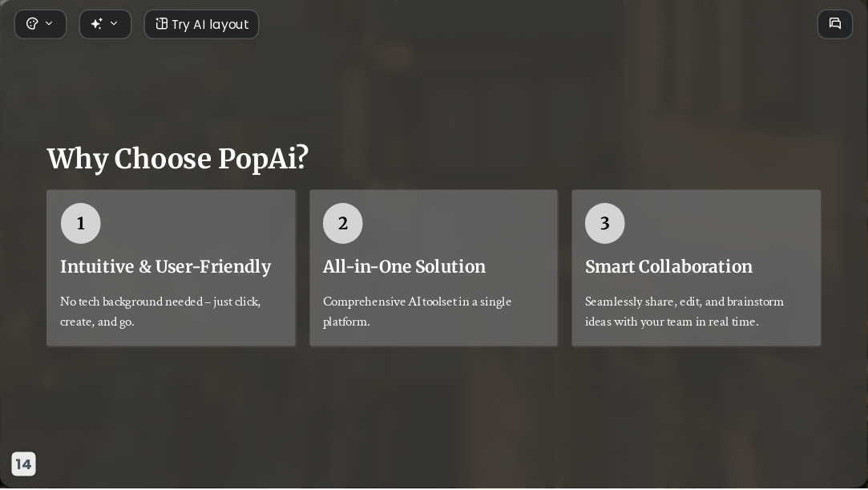Select the number 3 circle badge

pos(605,223)
